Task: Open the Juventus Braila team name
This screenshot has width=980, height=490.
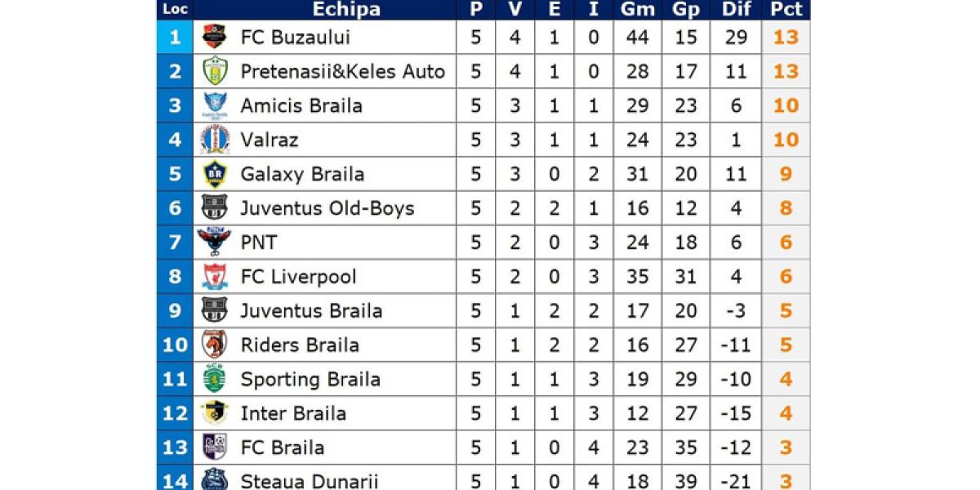Action: coord(311,311)
